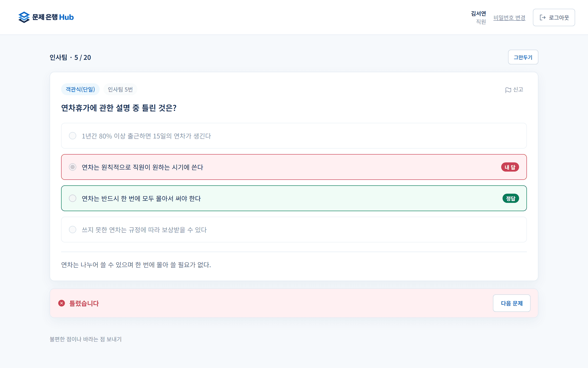
Task: Click the red X icon beside 틀렸습니다
Action: (62, 303)
